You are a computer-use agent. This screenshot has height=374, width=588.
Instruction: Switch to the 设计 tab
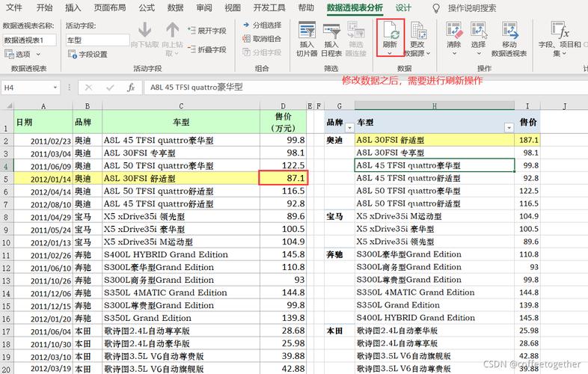click(403, 7)
